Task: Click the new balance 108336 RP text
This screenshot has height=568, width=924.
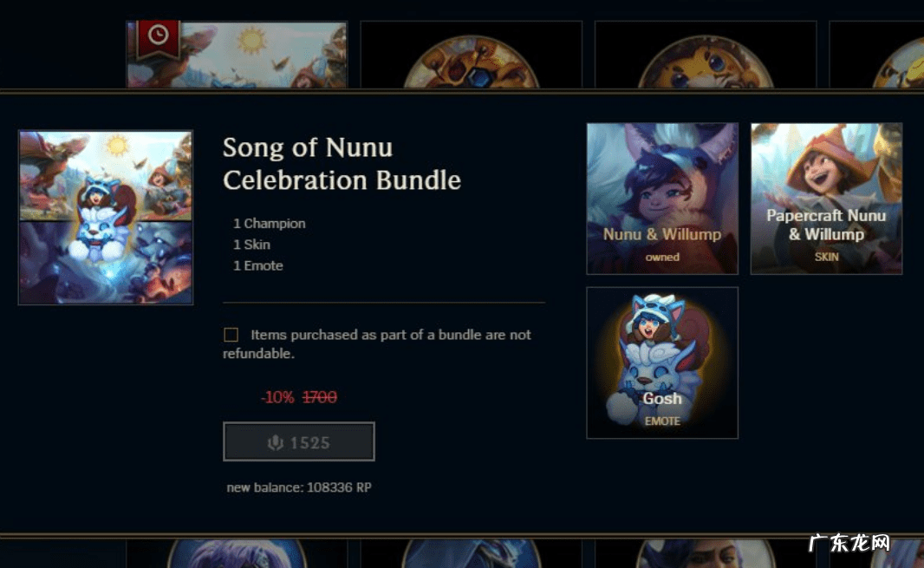Action: 299,487
